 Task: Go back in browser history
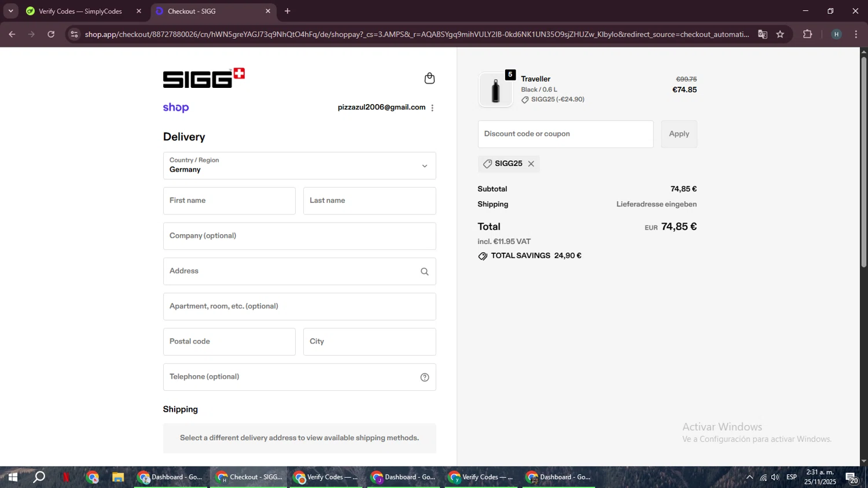click(x=12, y=34)
